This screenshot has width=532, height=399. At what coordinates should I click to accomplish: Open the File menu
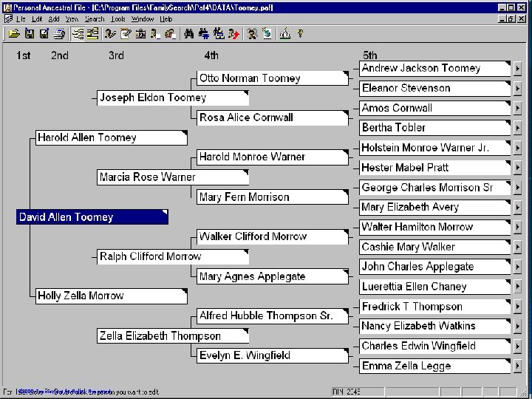click(21, 19)
